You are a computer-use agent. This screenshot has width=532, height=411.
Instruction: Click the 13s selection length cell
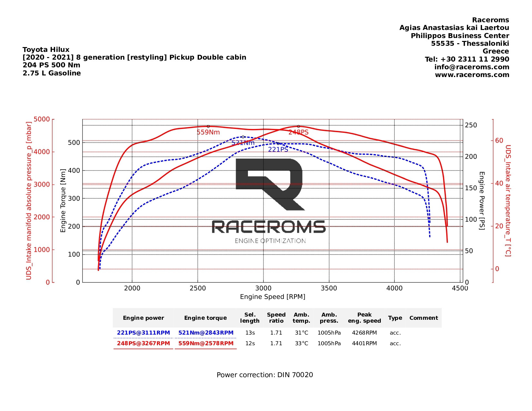tap(250, 333)
